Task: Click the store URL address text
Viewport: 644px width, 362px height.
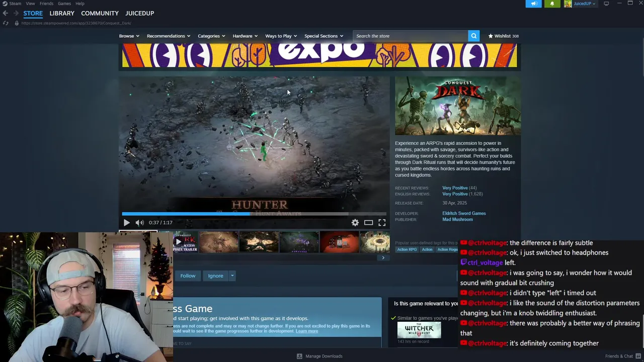Action: (x=76, y=23)
